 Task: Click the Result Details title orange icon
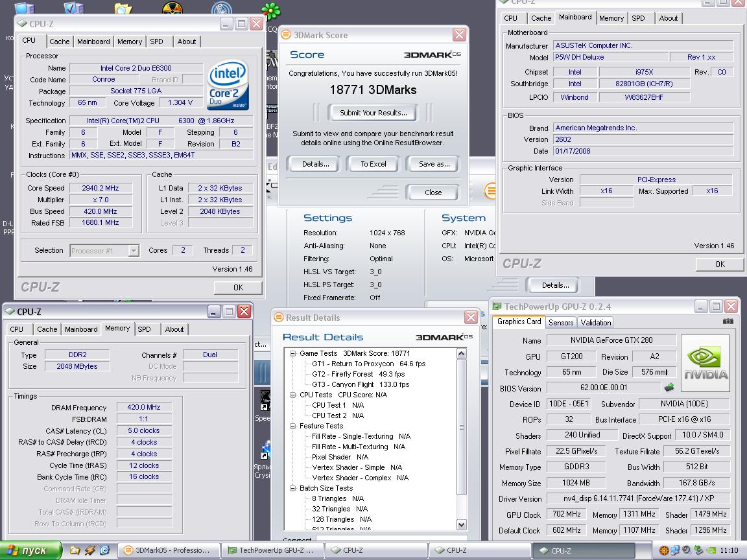point(278,318)
